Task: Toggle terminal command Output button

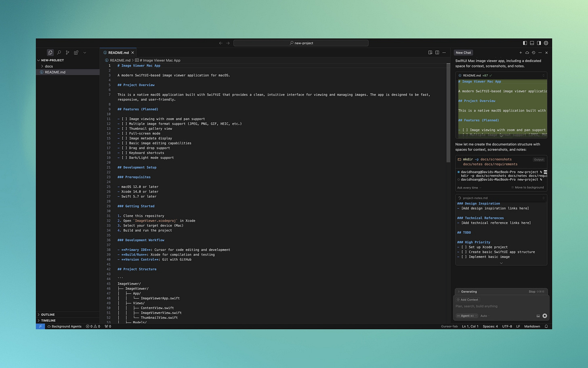Action: point(539,160)
